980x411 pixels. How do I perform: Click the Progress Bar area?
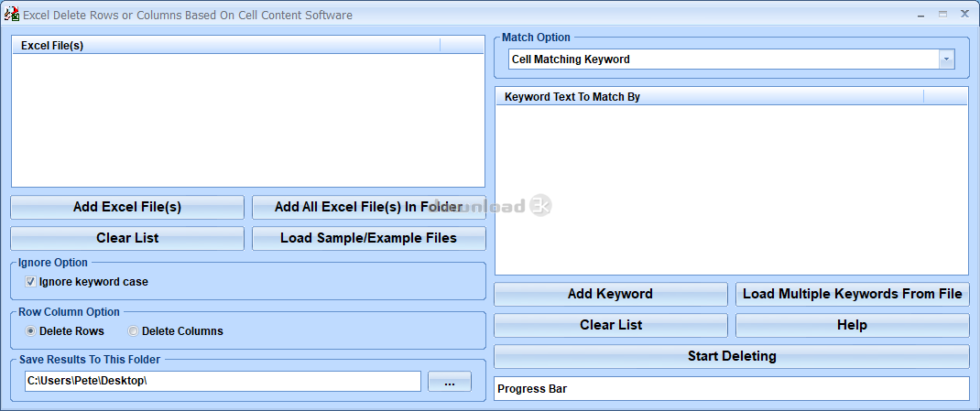tap(732, 388)
